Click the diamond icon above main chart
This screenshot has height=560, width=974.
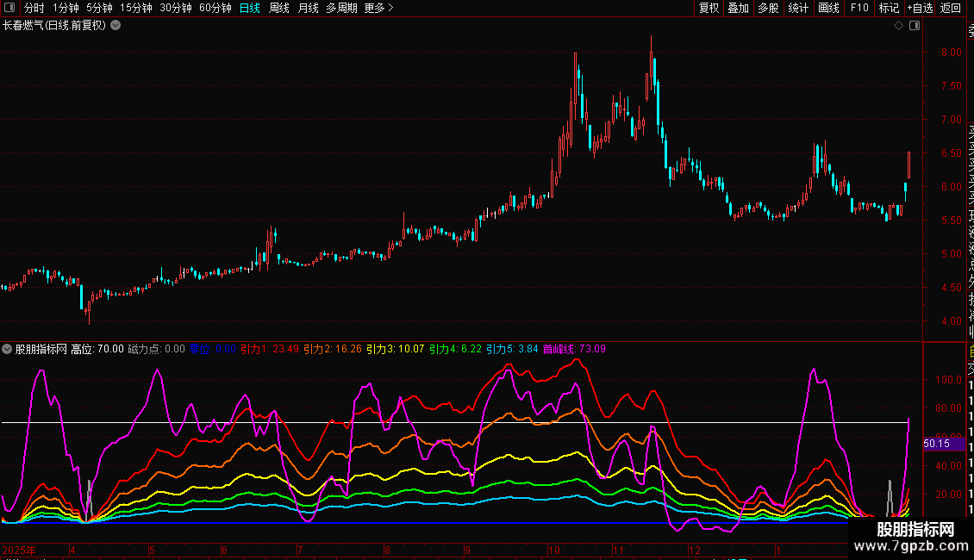click(x=898, y=26)
